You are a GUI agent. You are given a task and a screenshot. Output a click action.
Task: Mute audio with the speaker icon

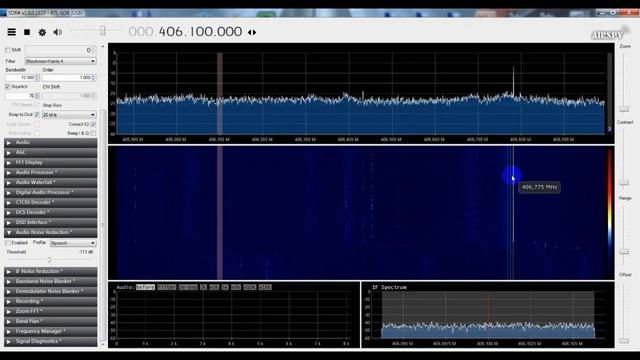[58, 32]
